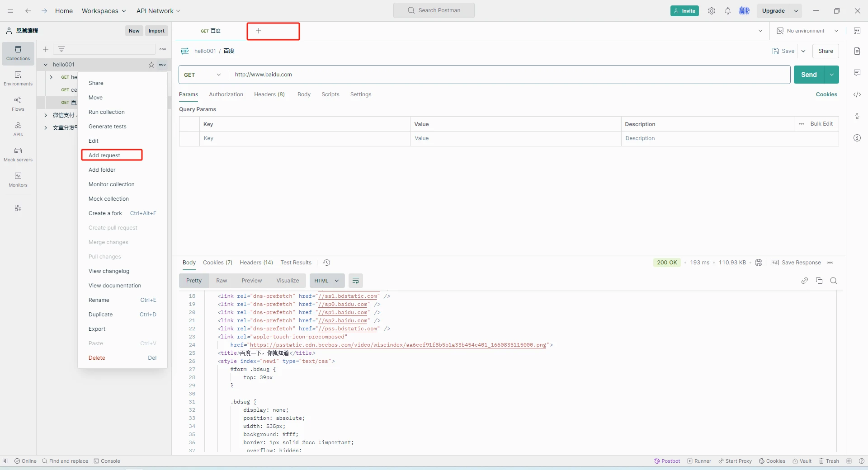Choose Export from the context menu
Viewport: 868px width, 470px height.
pos(97,329)
